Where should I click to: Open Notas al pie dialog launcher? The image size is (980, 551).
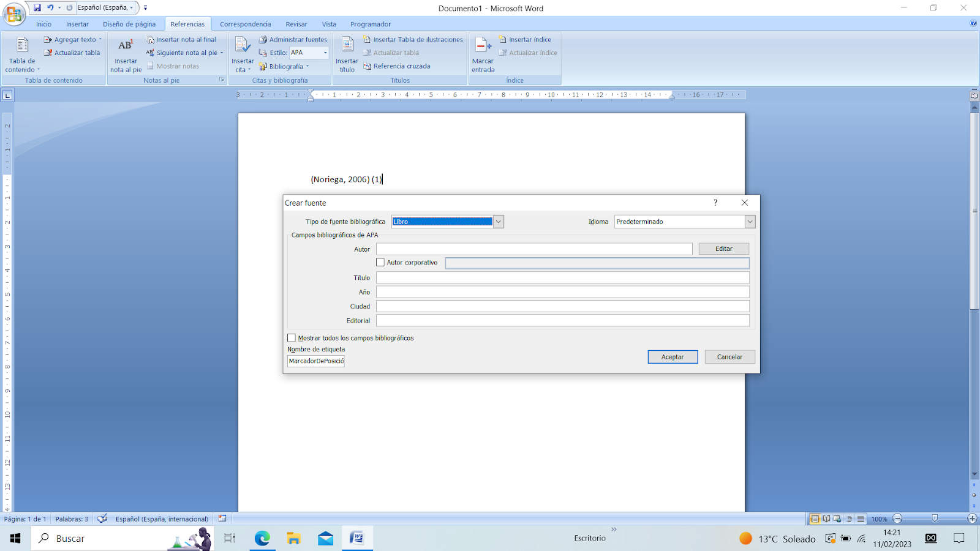click(222, 80)
